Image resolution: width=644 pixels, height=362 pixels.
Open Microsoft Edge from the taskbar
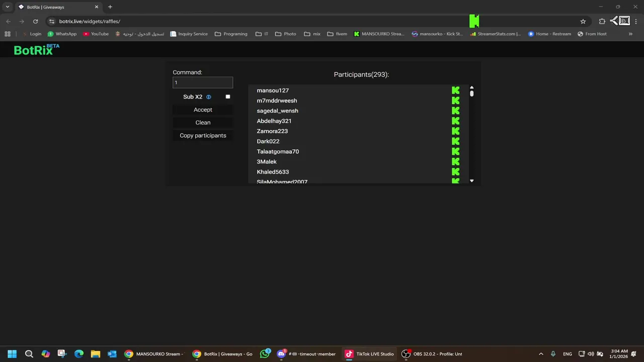(79, 354)
